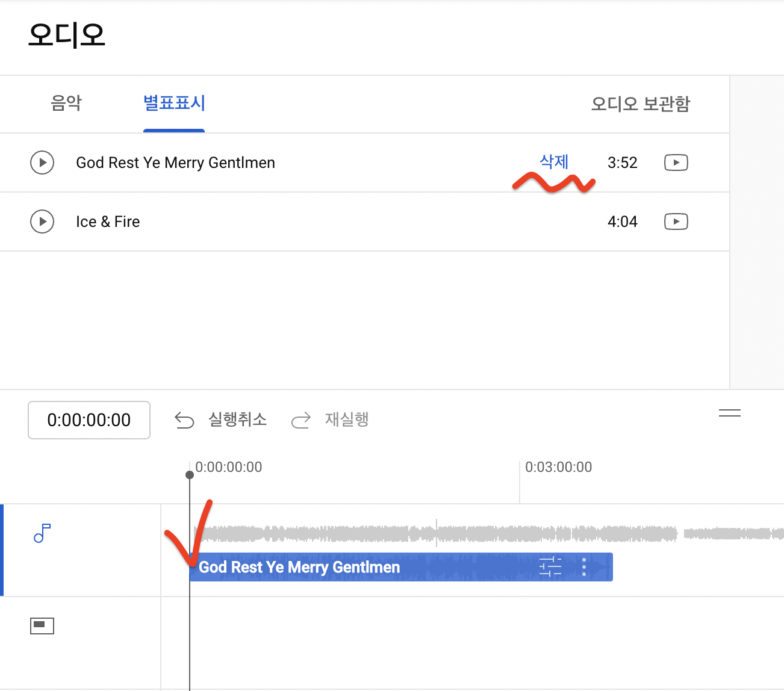Click the timeline panel resize handle icon

pyautogui.click(x=730, y=413)
